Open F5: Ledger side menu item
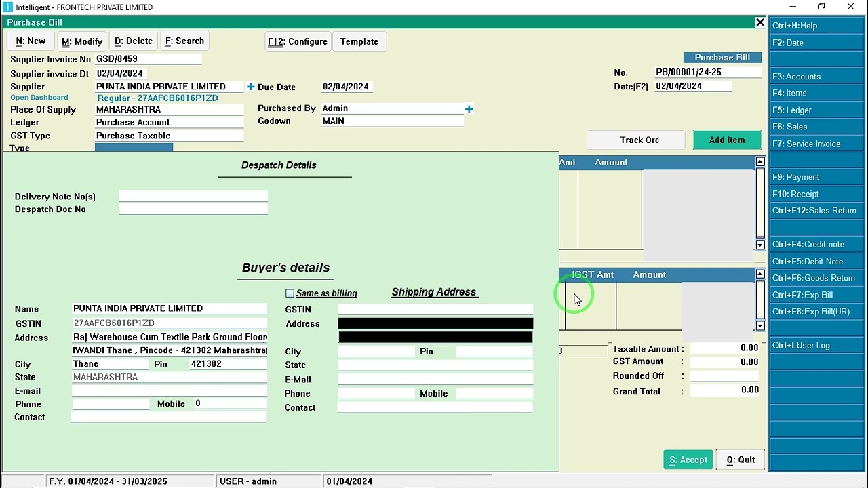 coord(816,110)
